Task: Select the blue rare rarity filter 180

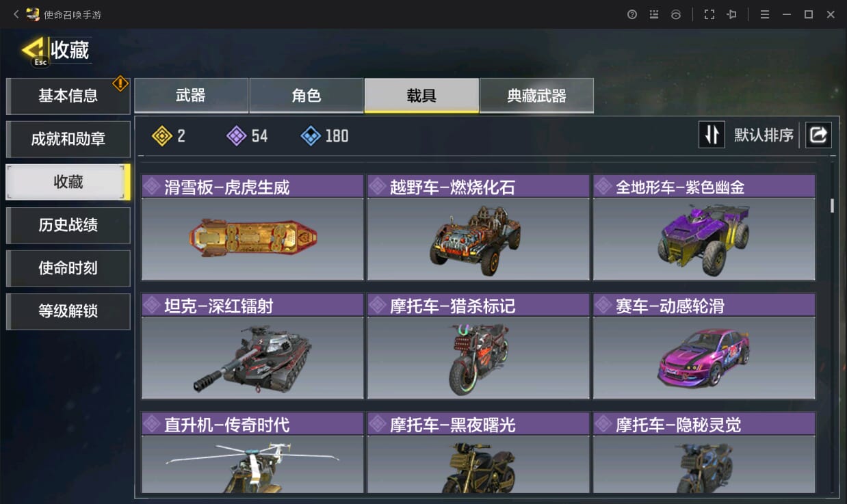Action: point(325,135)
